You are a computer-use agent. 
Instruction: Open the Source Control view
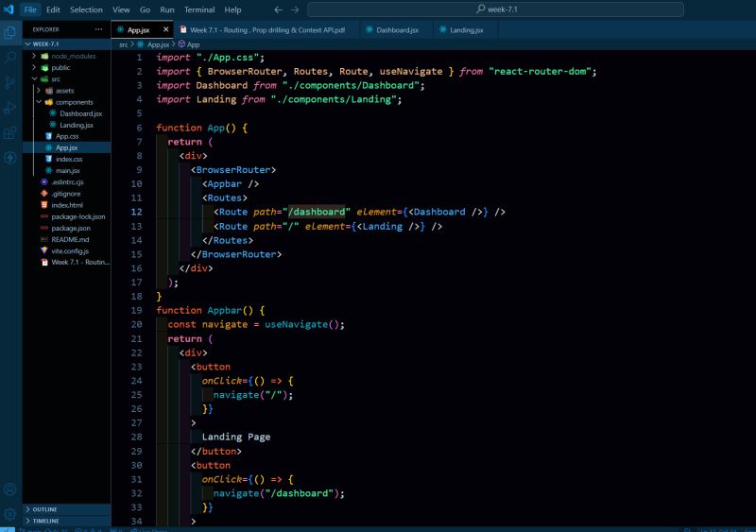10,83
